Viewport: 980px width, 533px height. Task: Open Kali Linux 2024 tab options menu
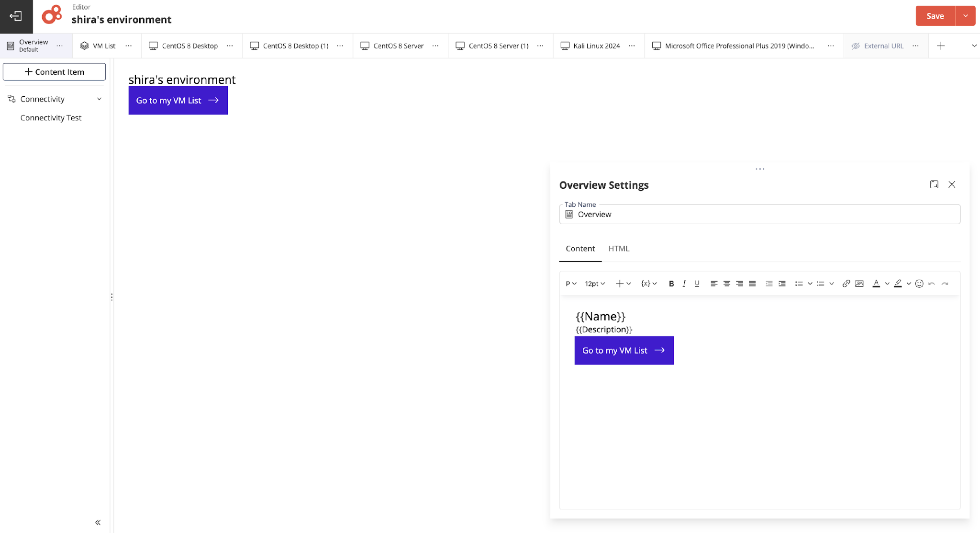tap(632, 46)
